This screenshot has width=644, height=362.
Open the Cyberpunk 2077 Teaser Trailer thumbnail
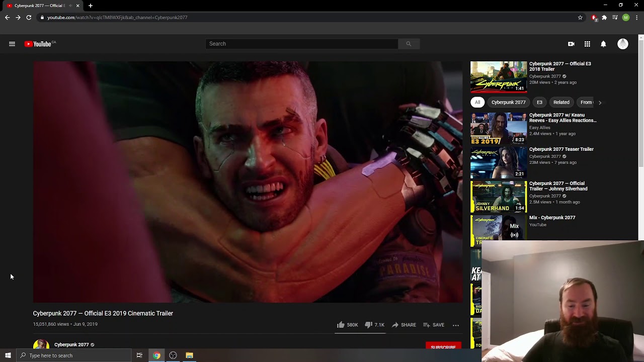click(498, 163)
